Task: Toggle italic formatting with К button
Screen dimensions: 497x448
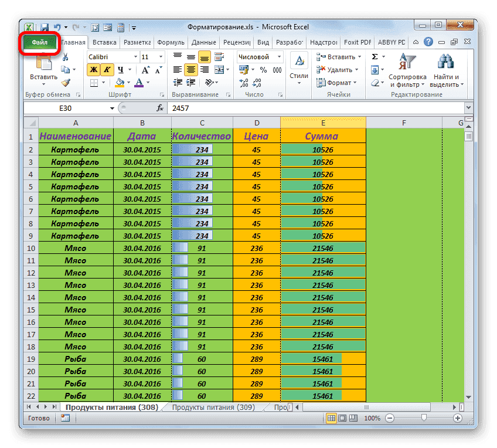Action: [x=105, y=70]
